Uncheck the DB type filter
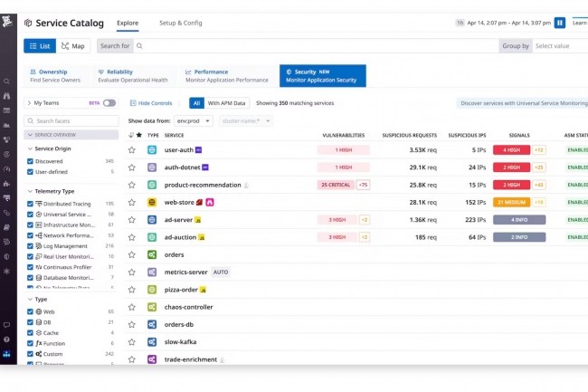The height and width of the screenshot is (392, 588). (x=30, y=322)
